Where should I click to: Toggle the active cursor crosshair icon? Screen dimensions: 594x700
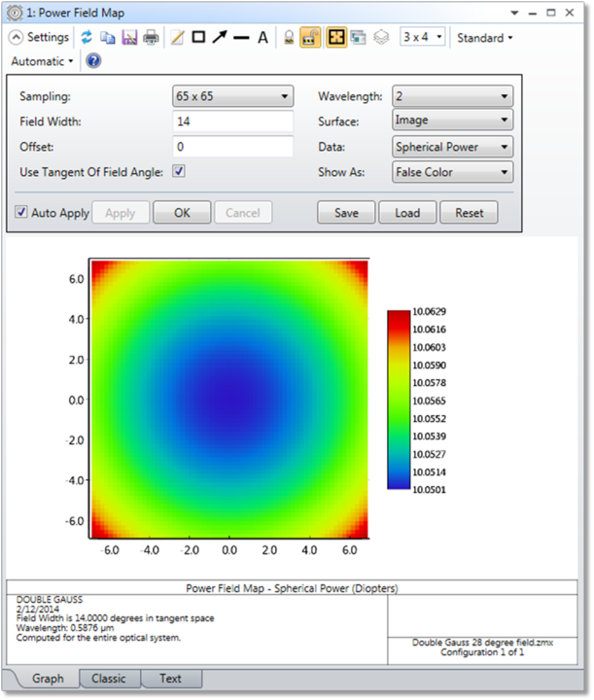(336, 38)
